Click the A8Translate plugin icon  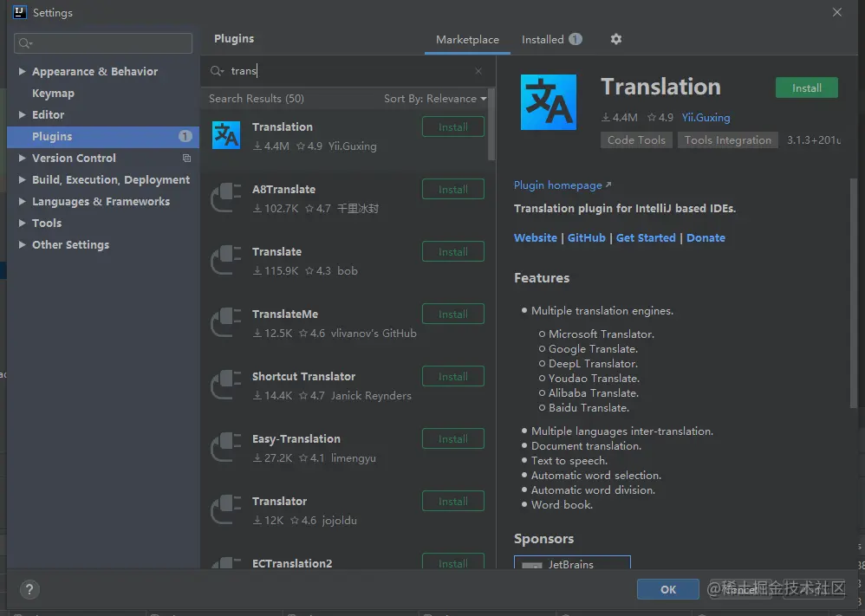(x=226, y=198)
